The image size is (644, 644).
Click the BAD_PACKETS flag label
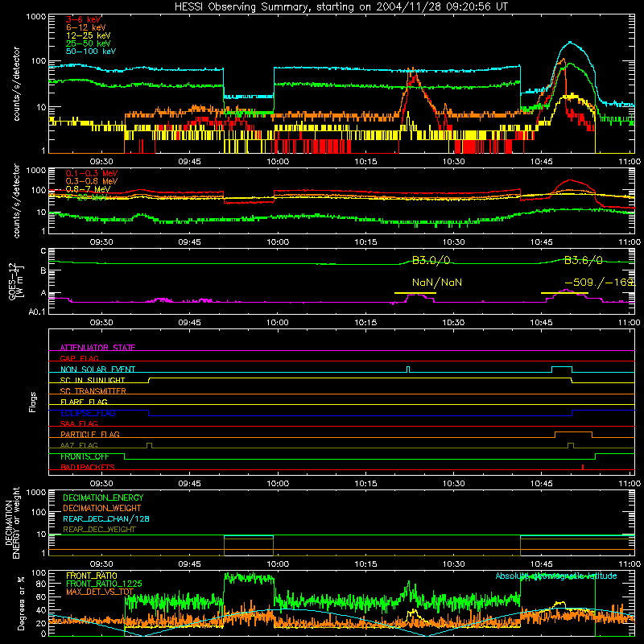point(88,467)
